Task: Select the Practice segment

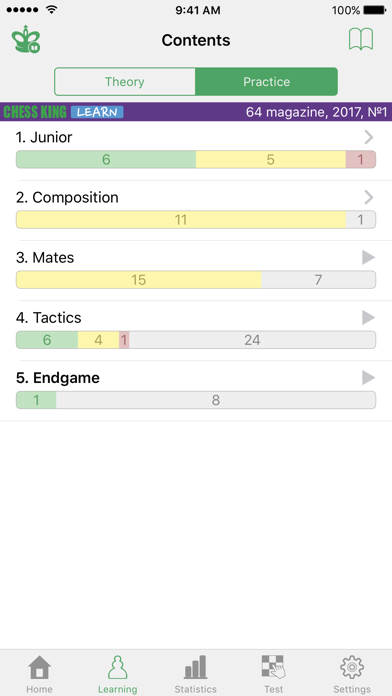Action: (266, 82)
